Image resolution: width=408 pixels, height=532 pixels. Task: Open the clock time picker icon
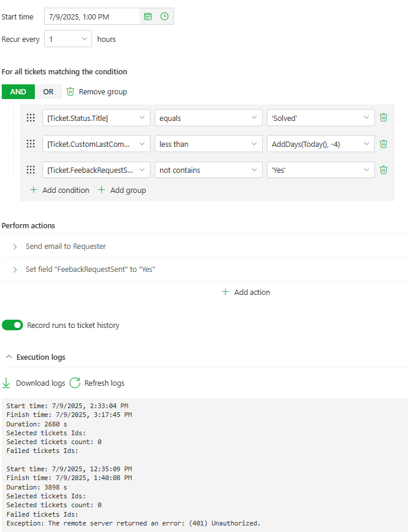tap(164, 17)
